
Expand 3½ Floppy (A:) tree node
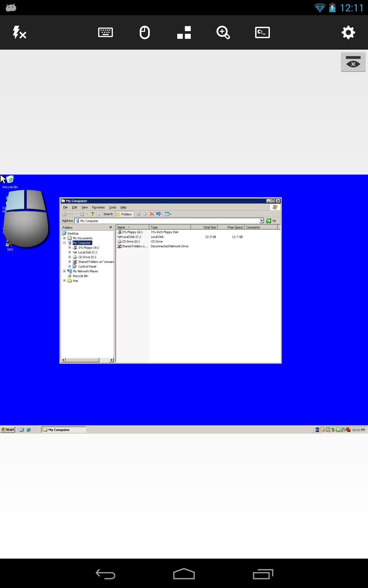pyautogui.click(x=70, y=247)
